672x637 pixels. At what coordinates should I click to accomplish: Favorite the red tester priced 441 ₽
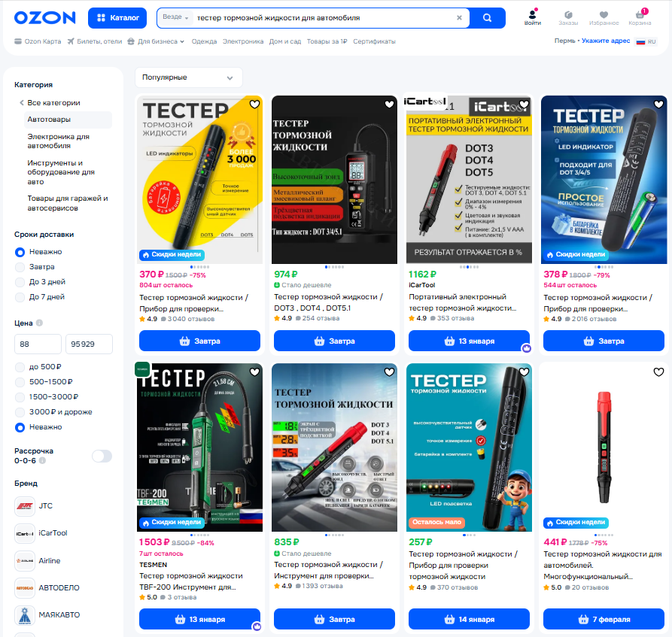pyautogui.click(x=658, y=372)
